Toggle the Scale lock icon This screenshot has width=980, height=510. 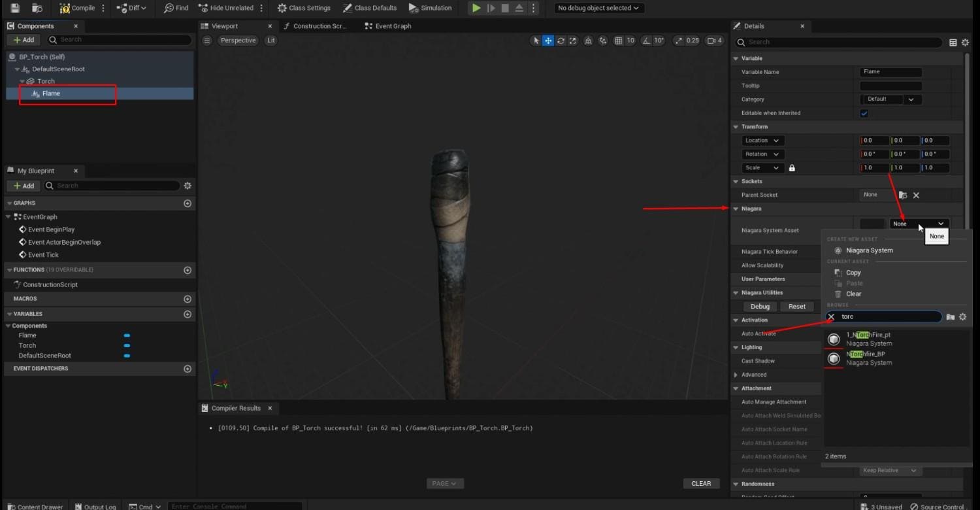coord(792,168)
